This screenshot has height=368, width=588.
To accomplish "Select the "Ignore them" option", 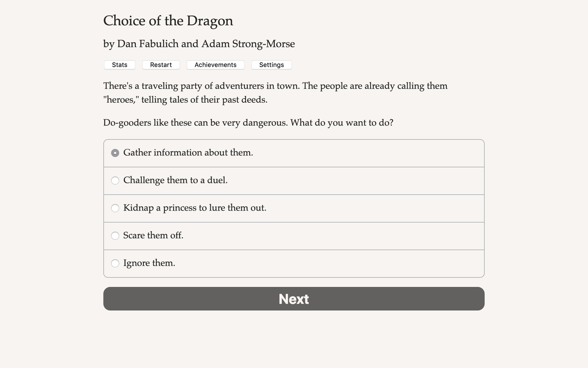I will click(x=115, y=263).
